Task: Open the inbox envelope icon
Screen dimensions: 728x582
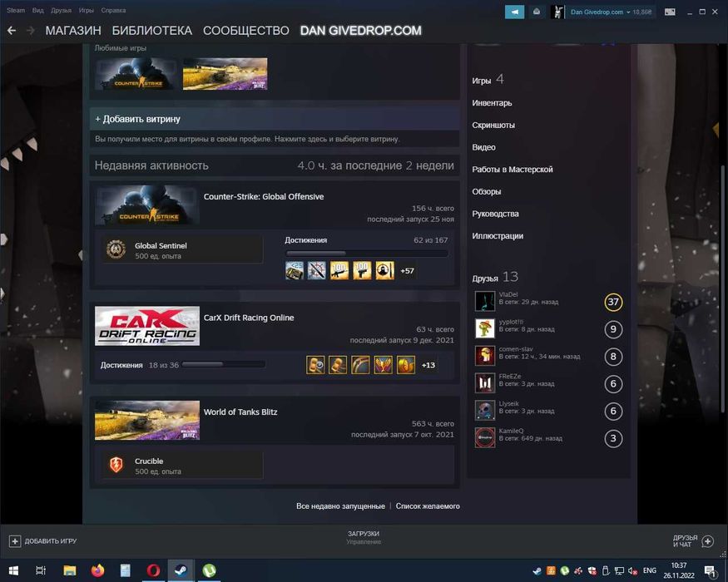Action: pos(537,12)
